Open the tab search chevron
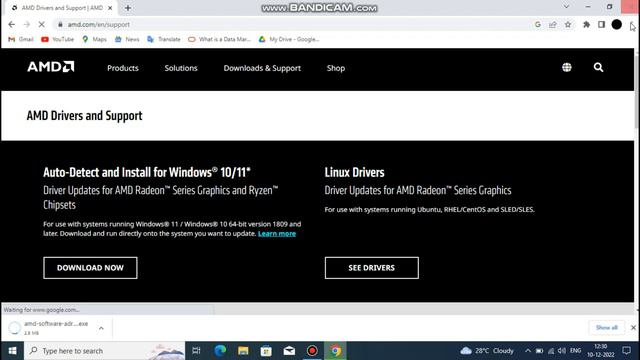This screenshot has width=640, height=360. tap(567, 7)
